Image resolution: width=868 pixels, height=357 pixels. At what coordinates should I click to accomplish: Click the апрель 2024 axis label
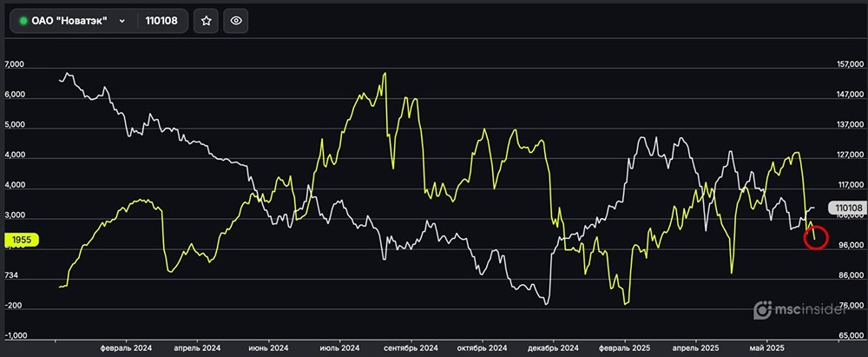tap(198, 348)
